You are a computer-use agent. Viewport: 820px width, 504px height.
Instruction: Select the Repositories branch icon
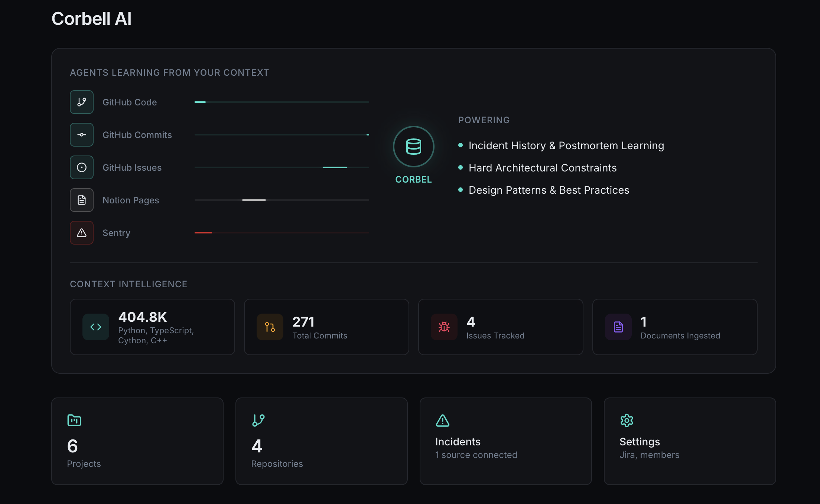coord(258,420)
